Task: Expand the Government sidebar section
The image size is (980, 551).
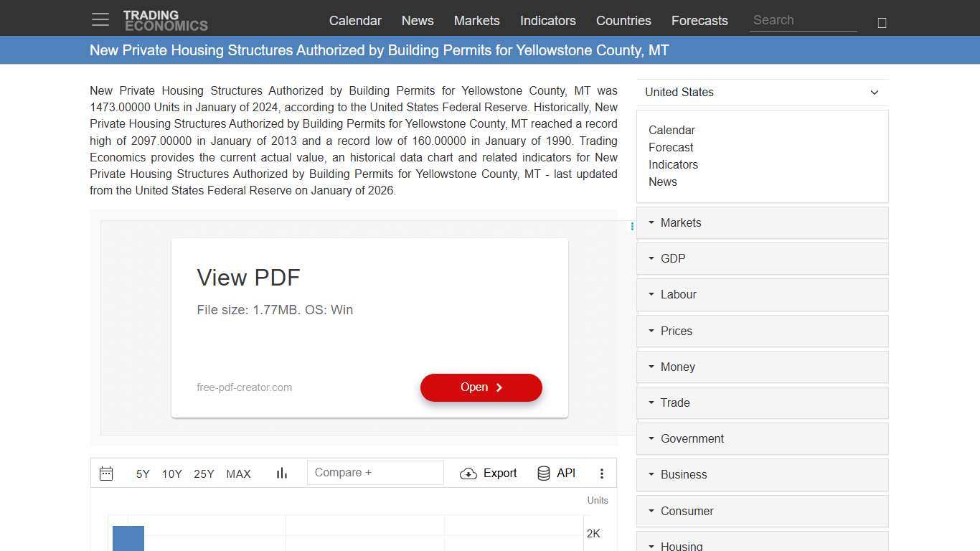Action: 762,439
